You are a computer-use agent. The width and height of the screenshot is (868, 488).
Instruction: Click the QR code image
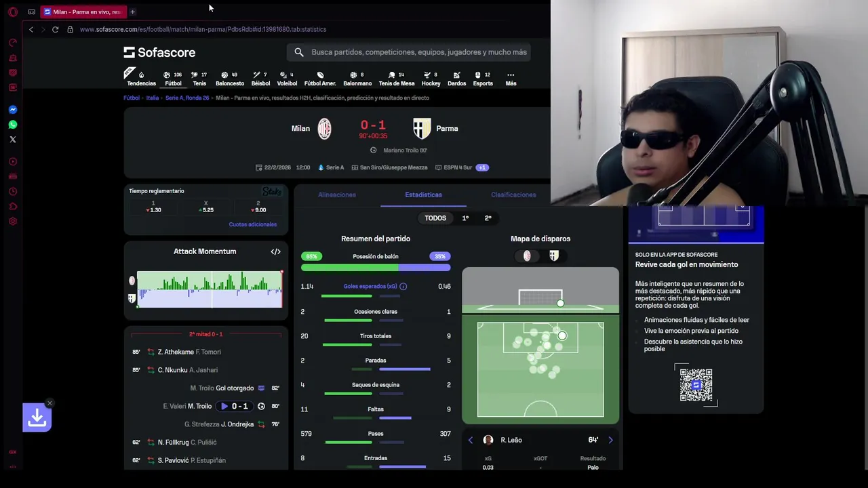coord(696,385)
